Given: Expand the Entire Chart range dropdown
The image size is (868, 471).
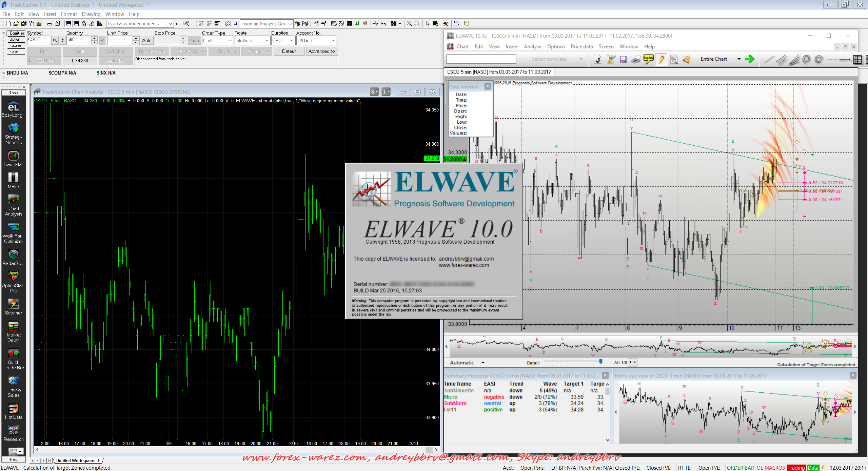Looking at the screenshot, I should click(x=739, y=59).
